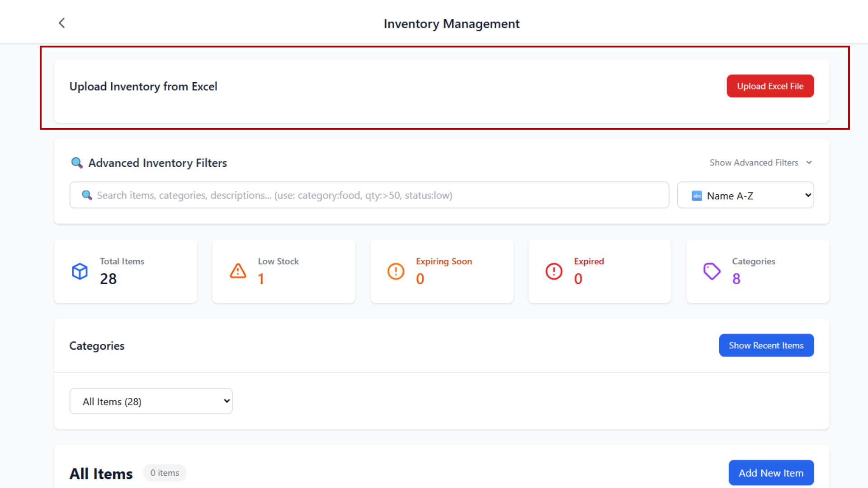Select the exclamation icon on Expired card

coord(553,271)
